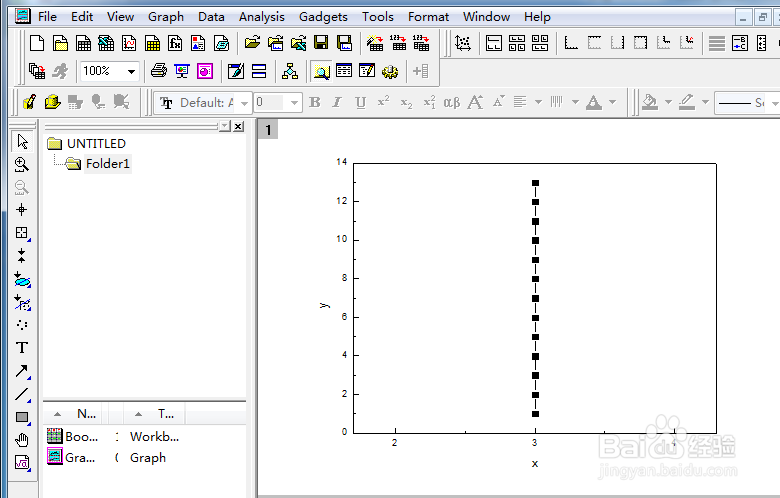Toggle Superscript formatting
Image resolution: width=780 pixels, height=498 pixels.
[383, 102]
